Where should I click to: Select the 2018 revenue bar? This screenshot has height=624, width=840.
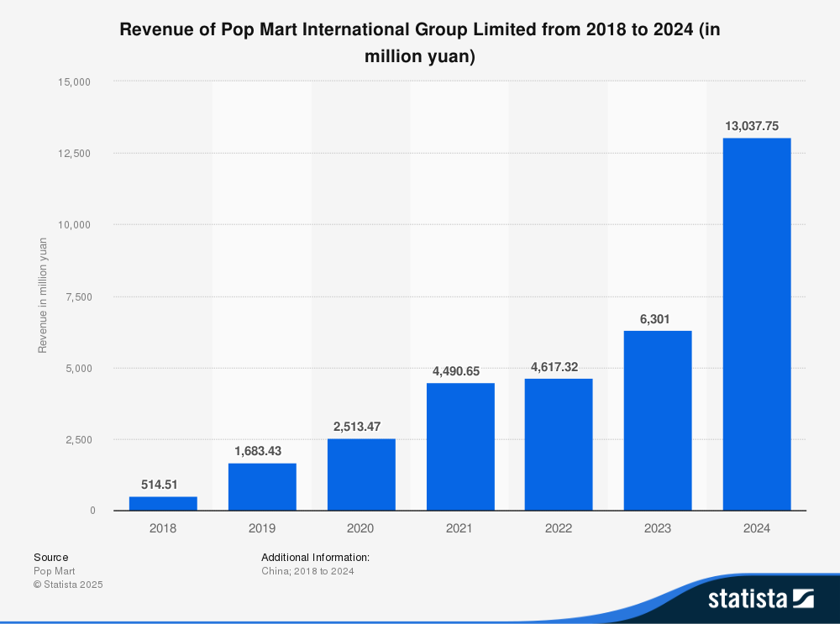(163, 504)
